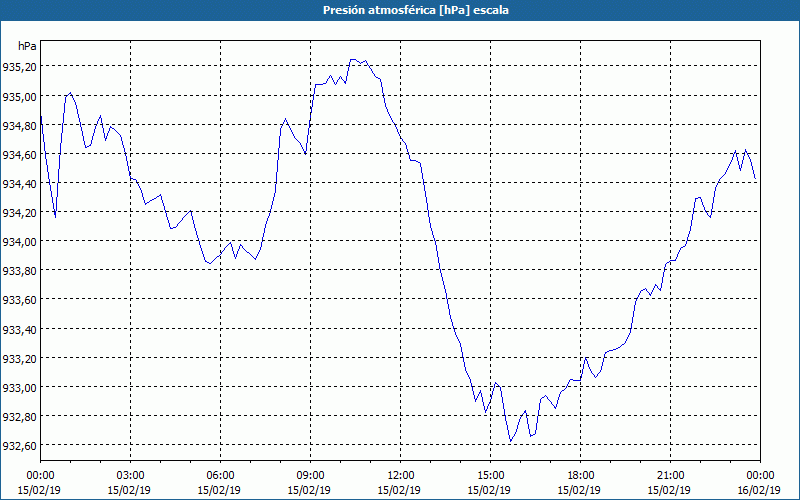Image resolution: width=800 pixels, height=500 pixels.
Task: Click the 'hPa' unit label
Action: click(x=27, y=46)
